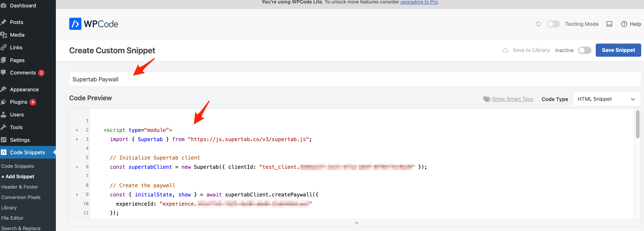Open File Editor submenu item

coord(12,218)
